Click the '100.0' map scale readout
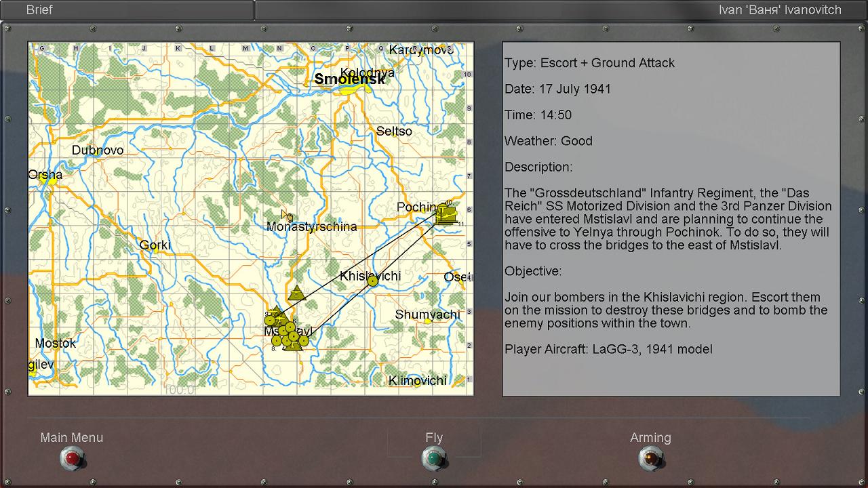Viewport: 868px width, 488px height. pos(179,390)
